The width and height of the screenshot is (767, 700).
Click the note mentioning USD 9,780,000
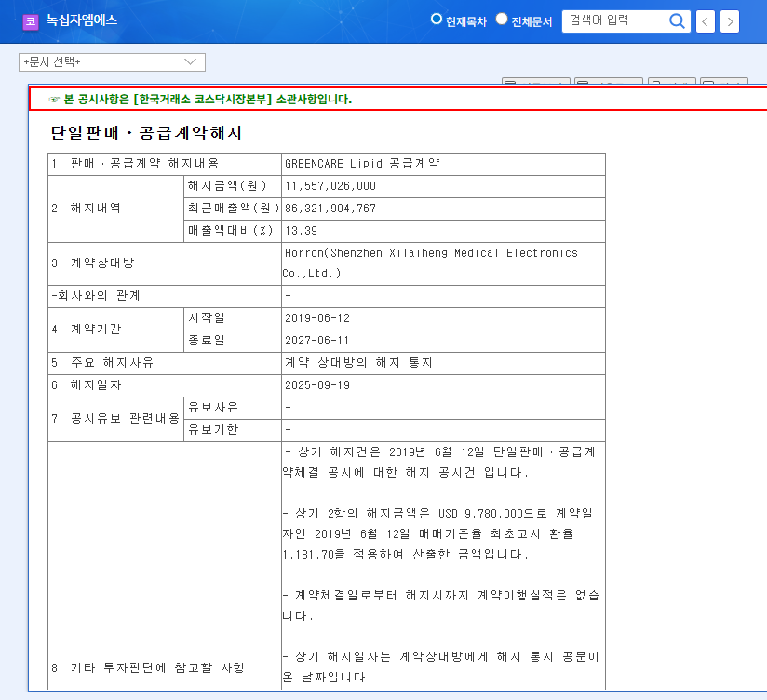(438, 533)
